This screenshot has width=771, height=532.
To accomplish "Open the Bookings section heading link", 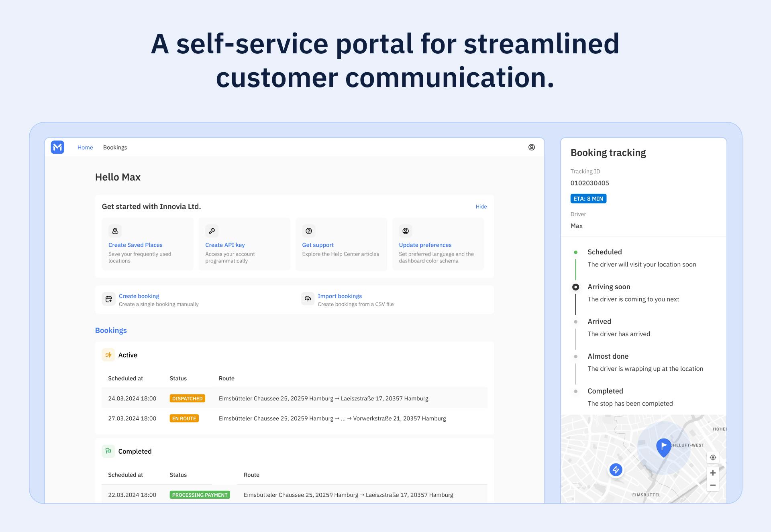I will click(111, 330).
